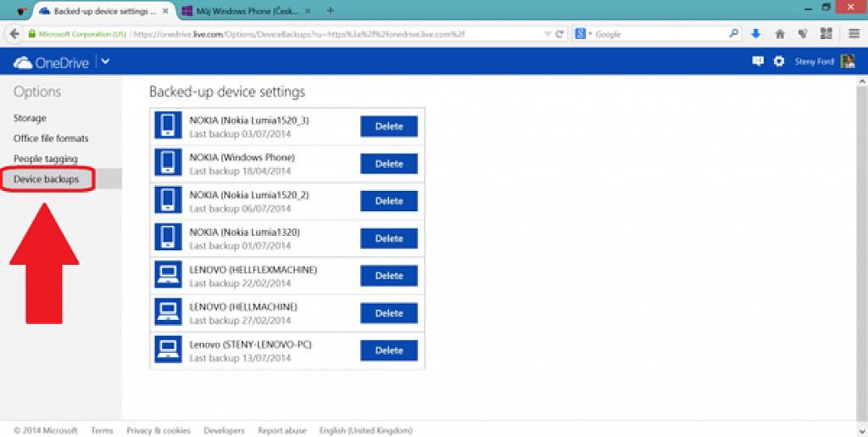The width and height of the screenshot is (868, 437).
Task: Close the Backed-up device settings tab
Action: [165, 10]
